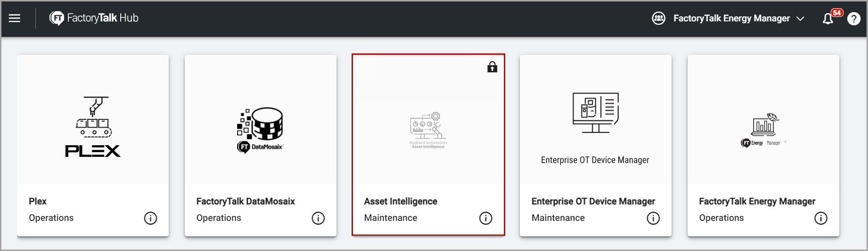Select the FactoryTalk Energy Manager organization name

[x=731, y=18]
